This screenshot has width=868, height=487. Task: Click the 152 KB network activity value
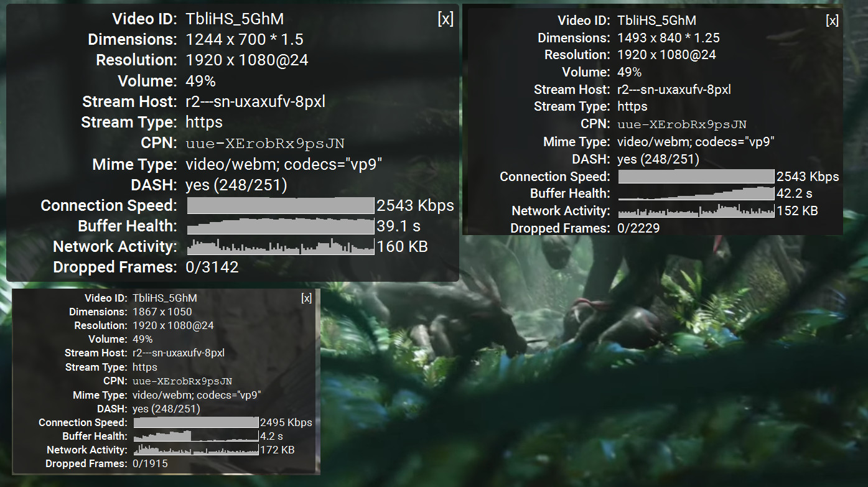[x=797, y=211]
